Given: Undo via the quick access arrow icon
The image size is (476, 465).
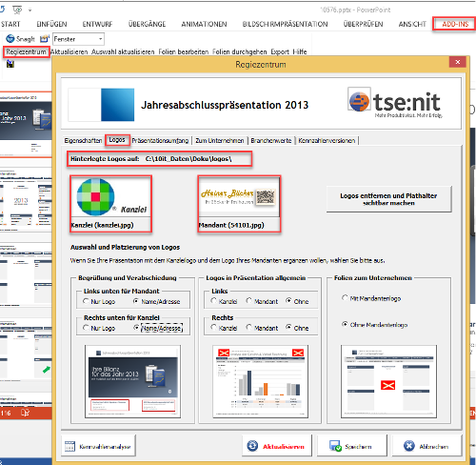Looking at the screenshot, I should tap(2, 10).
